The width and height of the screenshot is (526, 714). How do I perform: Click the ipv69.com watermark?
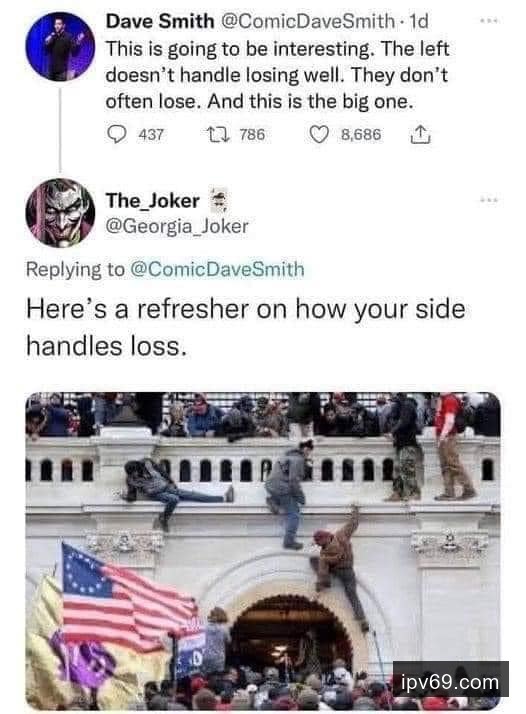coord(450,683)
